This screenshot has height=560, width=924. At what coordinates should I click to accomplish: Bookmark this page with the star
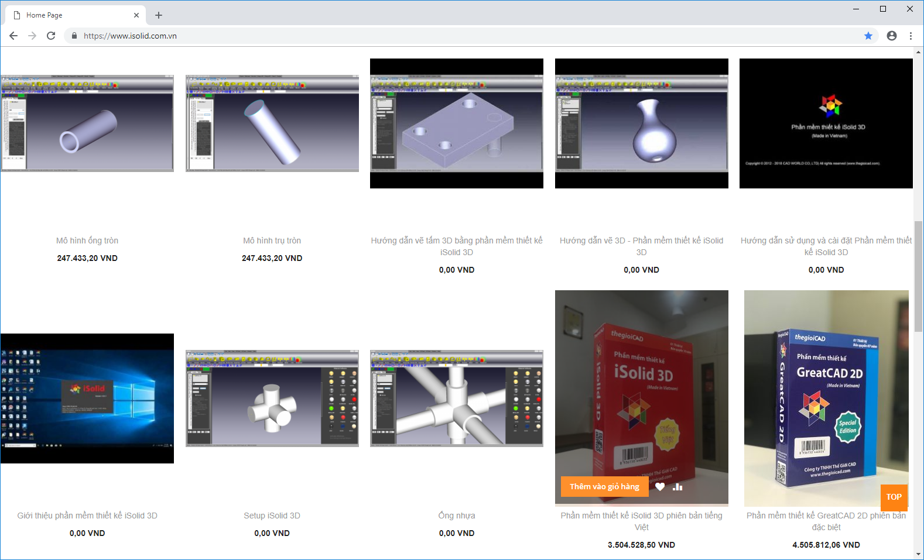(x=868, y=36)
